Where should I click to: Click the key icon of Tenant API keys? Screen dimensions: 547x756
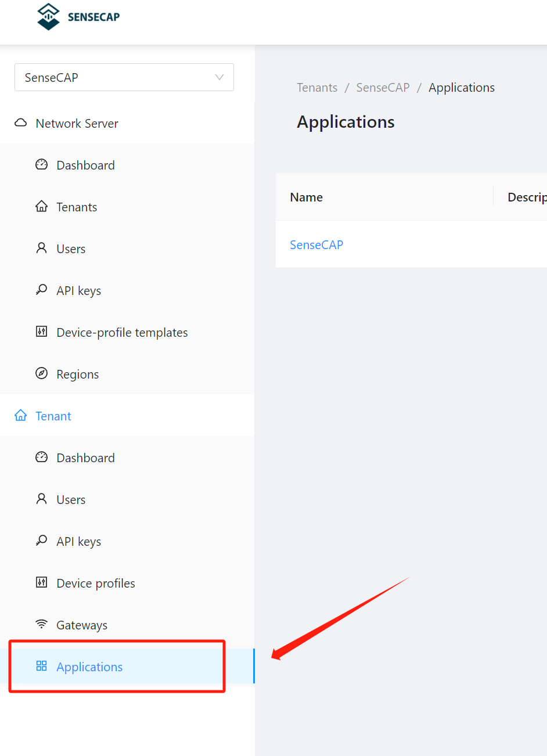pos(41,541)
